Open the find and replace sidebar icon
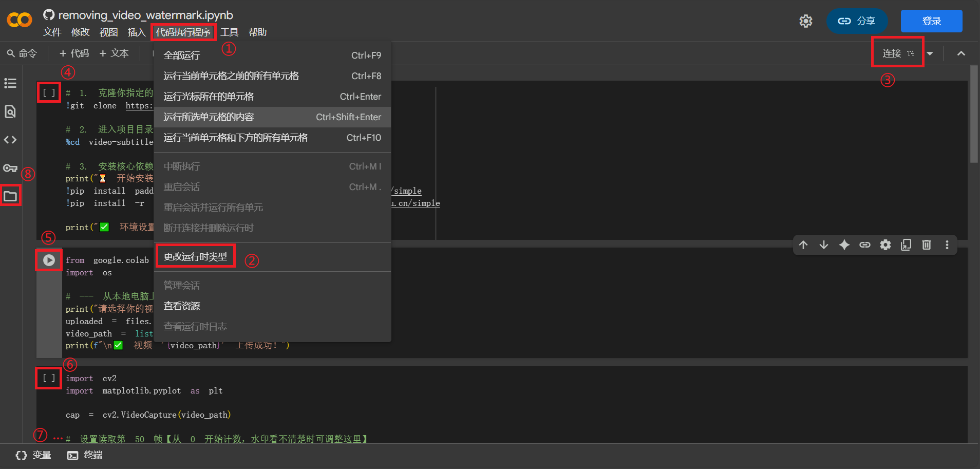 click(10, 111)
